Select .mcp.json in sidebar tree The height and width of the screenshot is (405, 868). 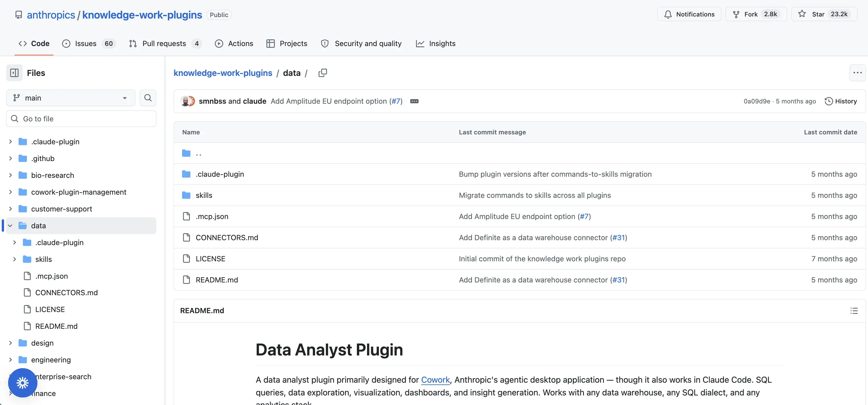[x=52, y=276]
